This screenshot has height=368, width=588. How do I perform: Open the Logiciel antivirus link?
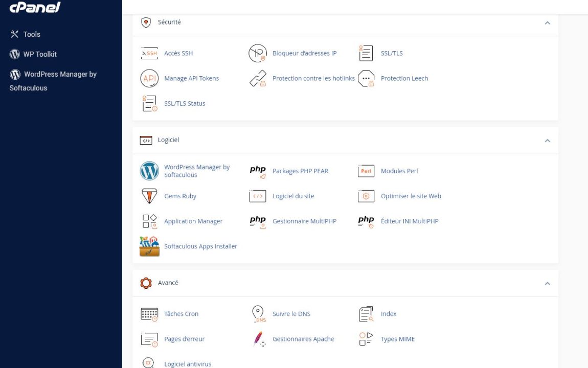(x=188, y=364)
